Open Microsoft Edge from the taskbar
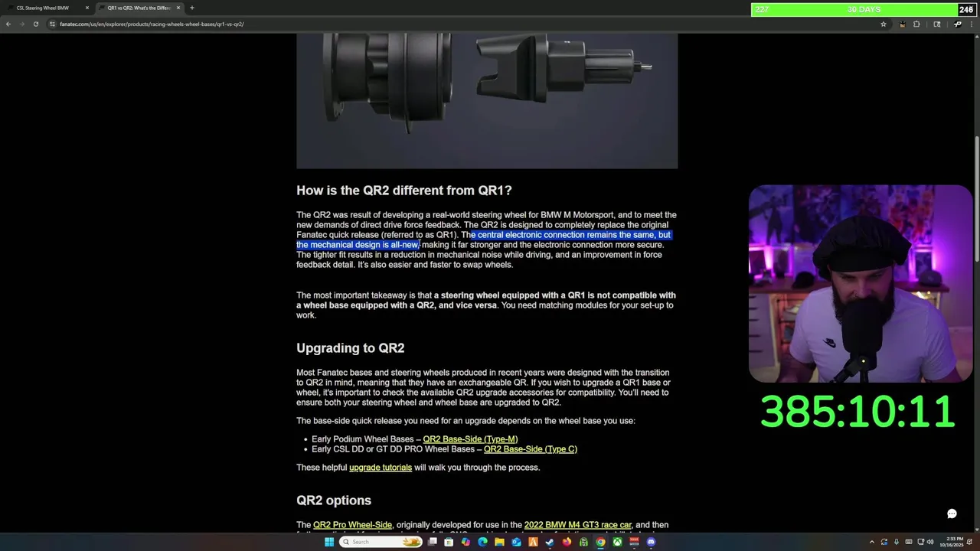The width and height of the screenshot is (980, 551). 482,542
